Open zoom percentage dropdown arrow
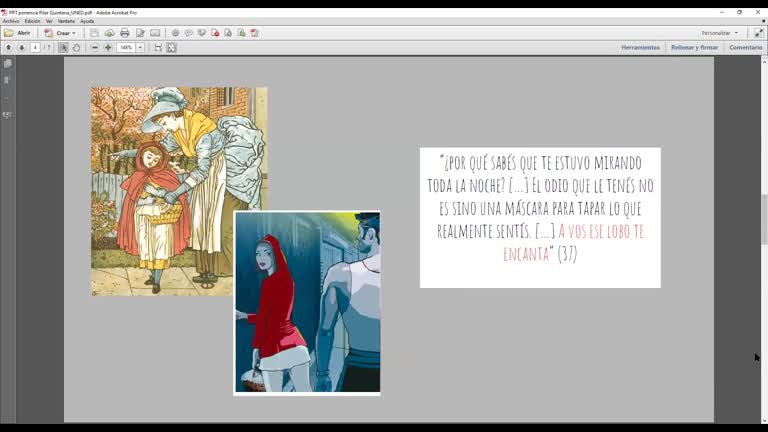This screenshot has width=768, height=432. coord(140,47)
